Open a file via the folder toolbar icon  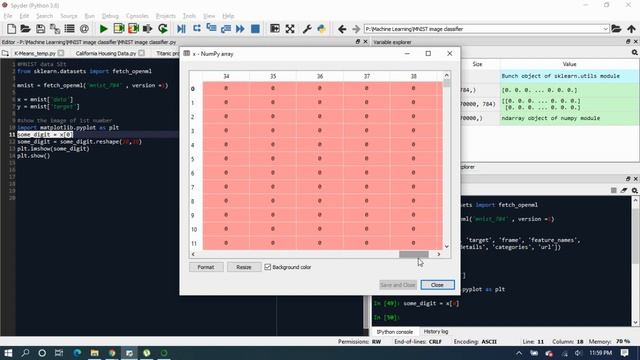pos(25,29)
